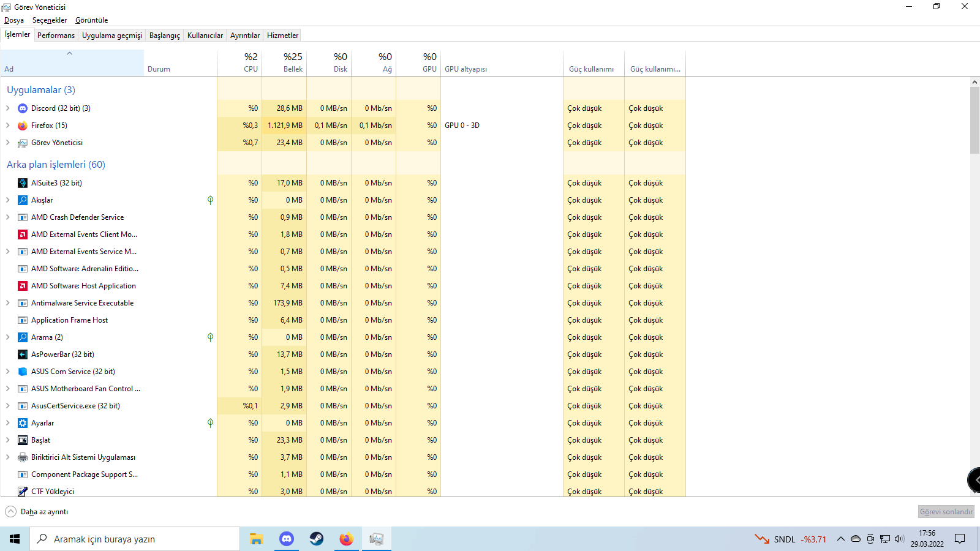Expand the Firefox (15) process group
This screenshot has height=551, width=980.
click(7, 126)
